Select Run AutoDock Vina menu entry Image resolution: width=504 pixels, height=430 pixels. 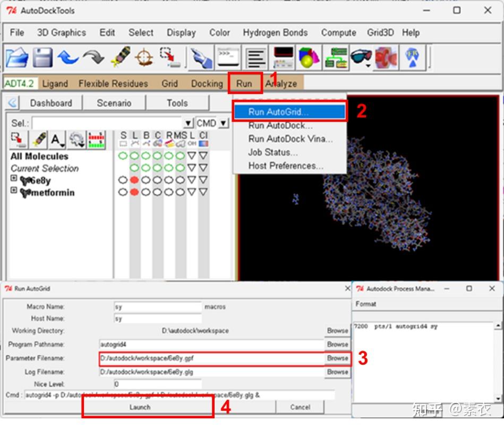click(x=291, y=139)
